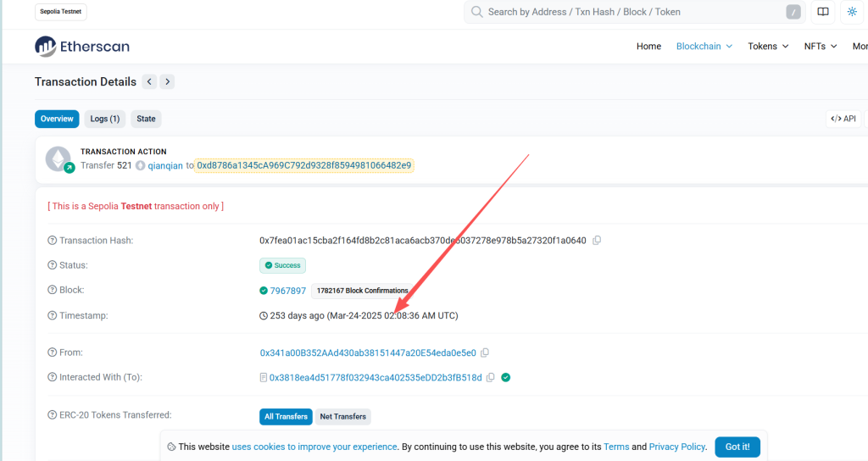Open the book icon in top bar
868x461 pixels.
coord(823,12)
